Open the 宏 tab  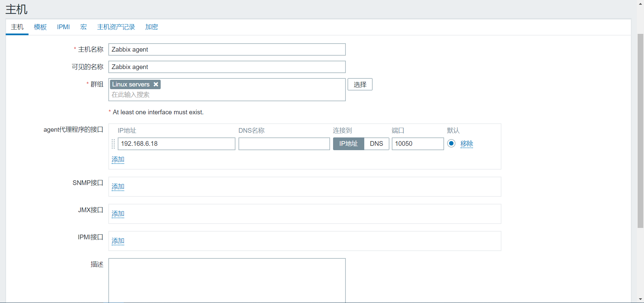[84, 27]
